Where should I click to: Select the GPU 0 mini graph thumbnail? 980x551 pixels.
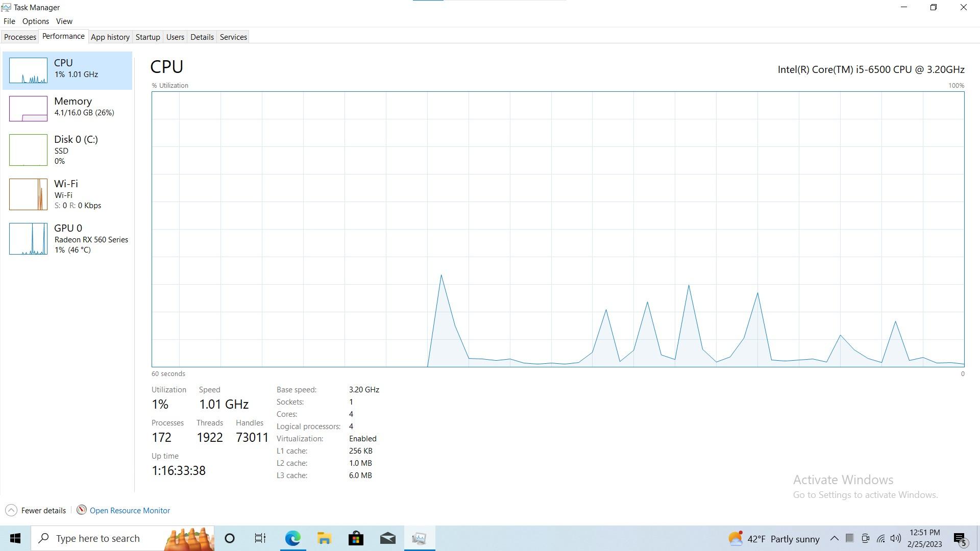tap(28, 239)
